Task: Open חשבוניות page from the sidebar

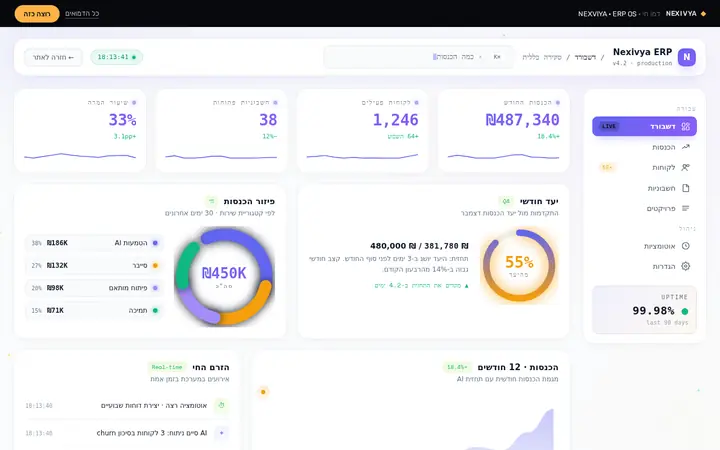Action: click(644, 188)
